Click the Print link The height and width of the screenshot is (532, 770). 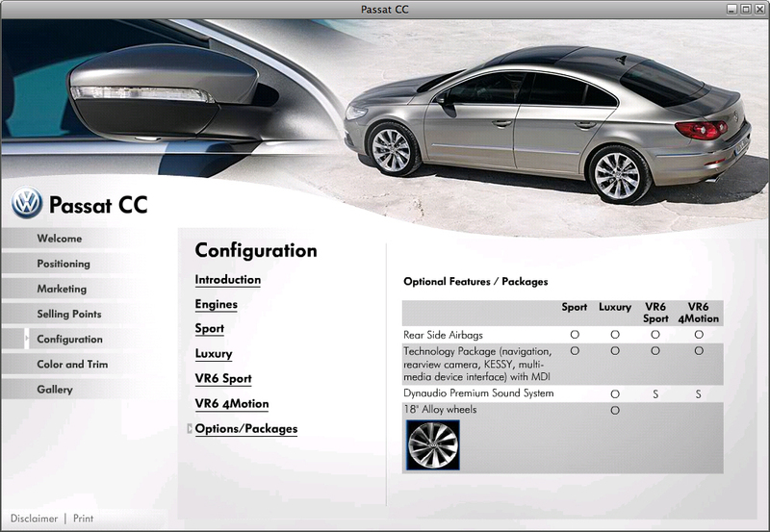pyautogui.click(x=83, y=519)
